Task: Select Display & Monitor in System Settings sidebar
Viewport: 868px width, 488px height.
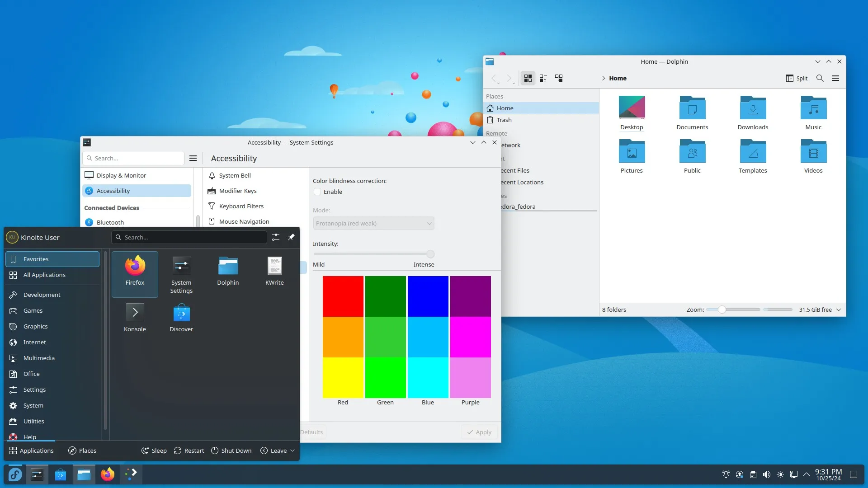Action: [121, 175]
